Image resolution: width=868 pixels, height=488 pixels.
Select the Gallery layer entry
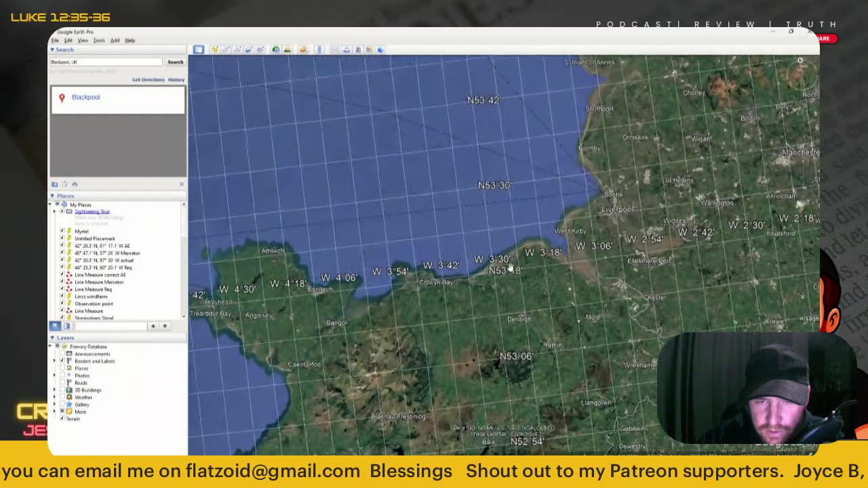(82, 405)
